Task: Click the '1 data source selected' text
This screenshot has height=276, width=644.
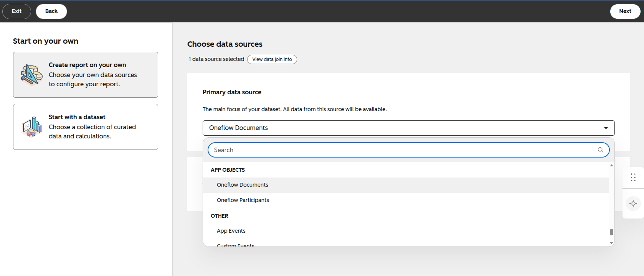Action: (x=216, y=59)
